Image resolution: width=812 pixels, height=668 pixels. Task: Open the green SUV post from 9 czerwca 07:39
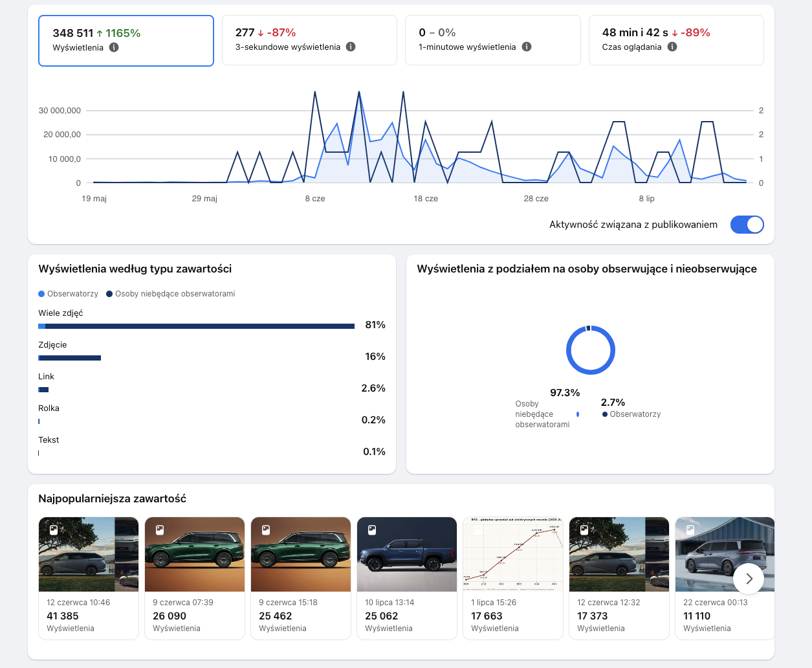click(x=195, y=554)
